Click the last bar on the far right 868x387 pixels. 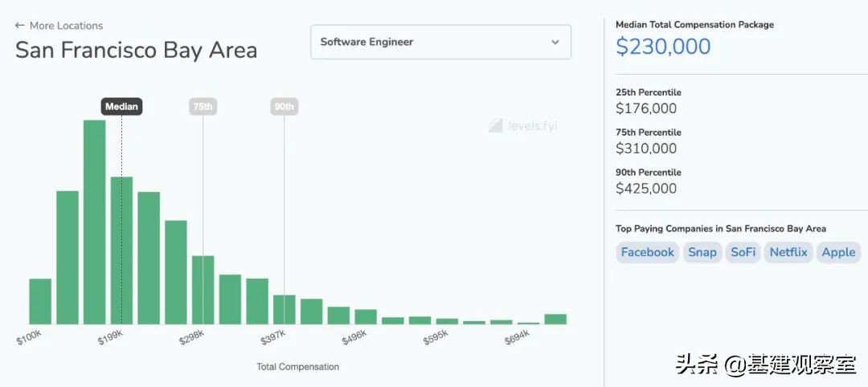pos(555,319)
